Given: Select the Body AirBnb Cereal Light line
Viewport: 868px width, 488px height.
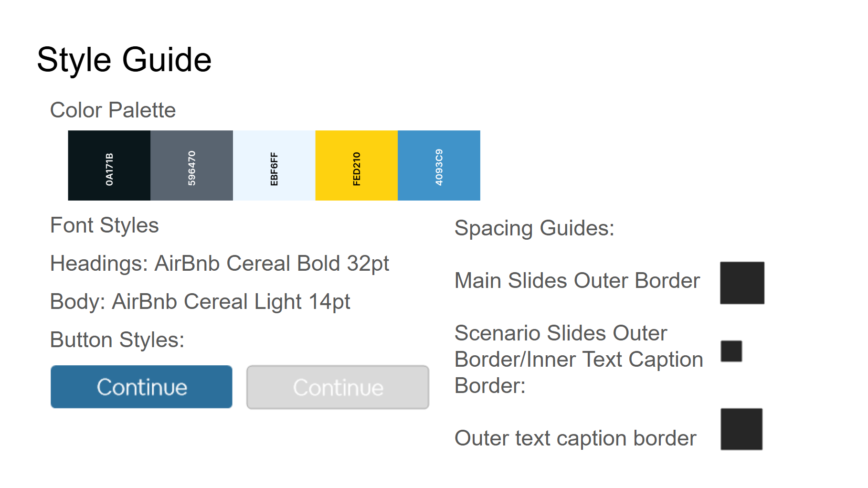Looking at the screenshot, I should (200, 302).
